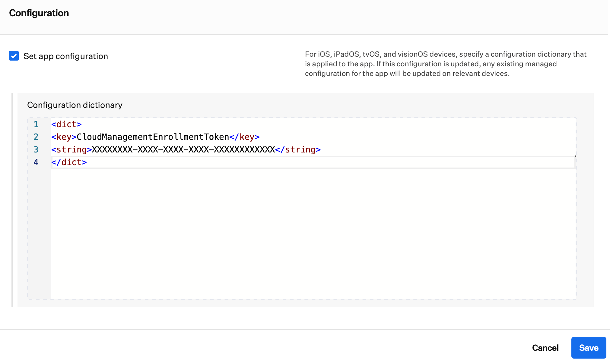Click the iOS, iPadOS description paragraph
Screen dimensions: 610x364
coord(446,64)
